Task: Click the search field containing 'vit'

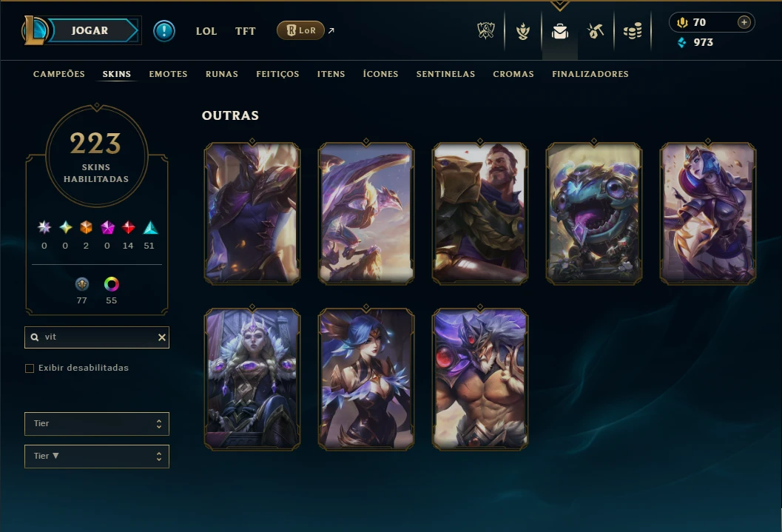Action: (x=97, y=337)
